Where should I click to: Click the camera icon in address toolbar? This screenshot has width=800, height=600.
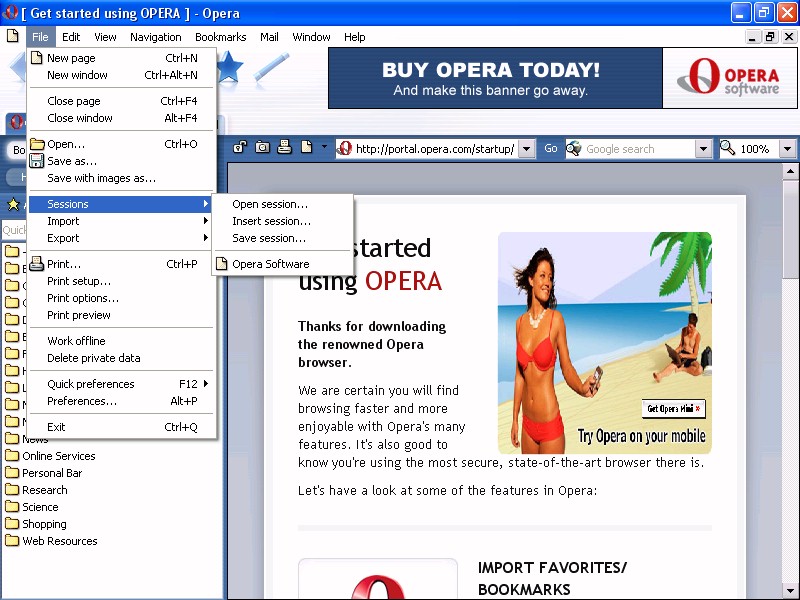pyautogui.click(x=262, y=148)
